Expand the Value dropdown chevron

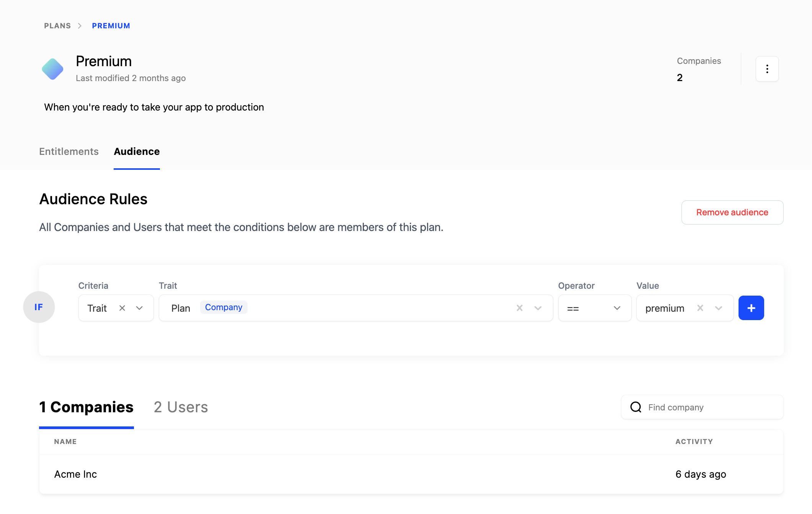click(x=718, y=308)
